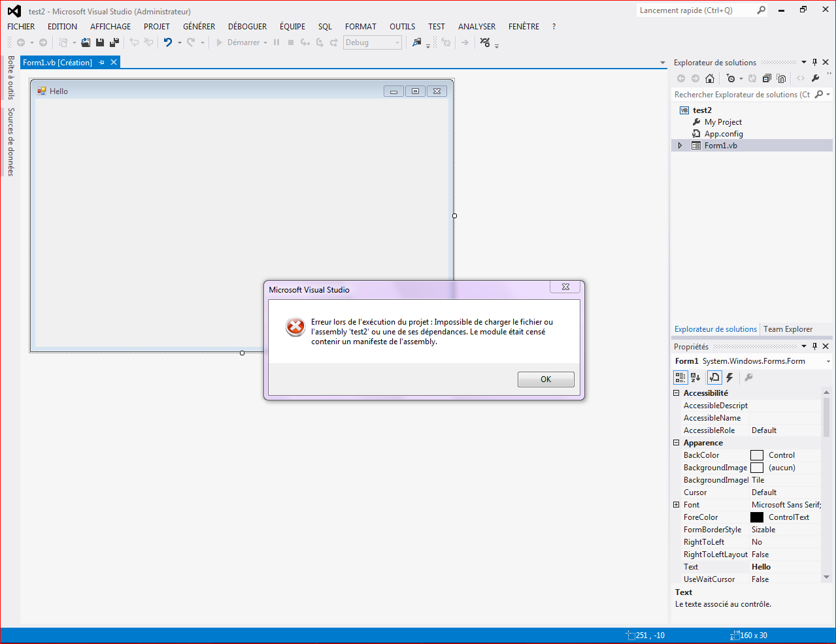Open the EDITION menu

[62, 27]
